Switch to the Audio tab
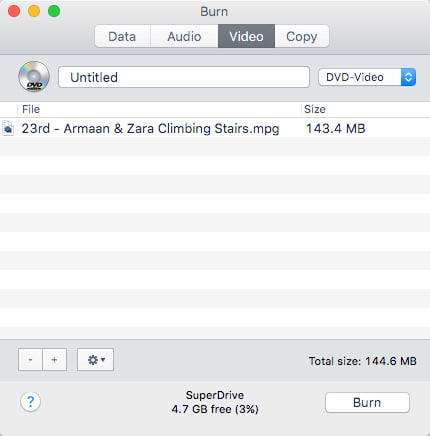The image size is (430, 436). pos(184,36)
